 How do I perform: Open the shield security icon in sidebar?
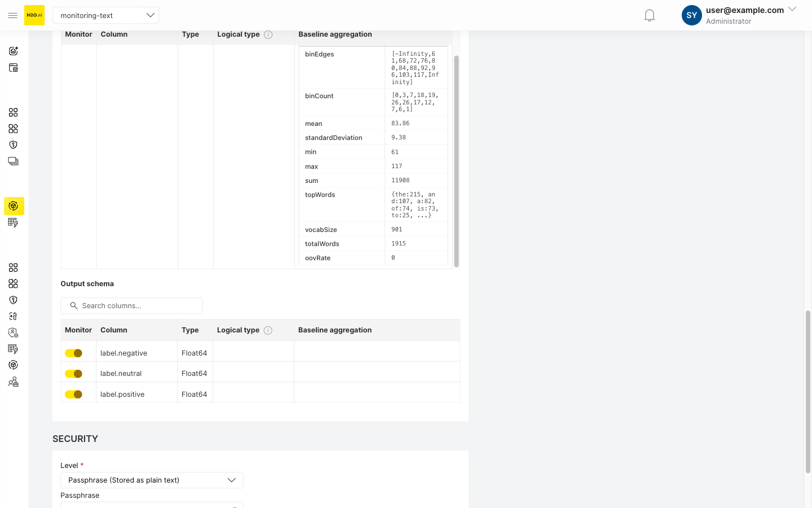(x=14, y=144)
